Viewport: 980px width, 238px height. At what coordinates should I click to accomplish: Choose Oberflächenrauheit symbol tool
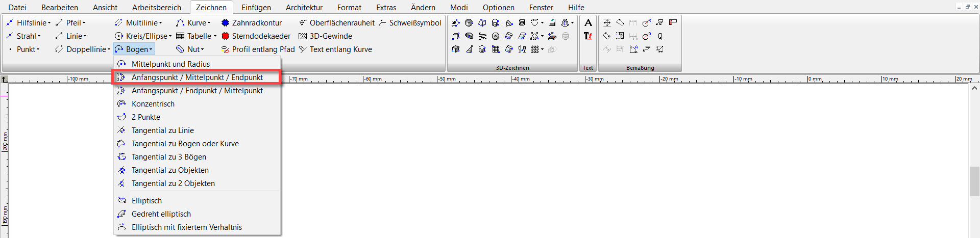point(337,23)
